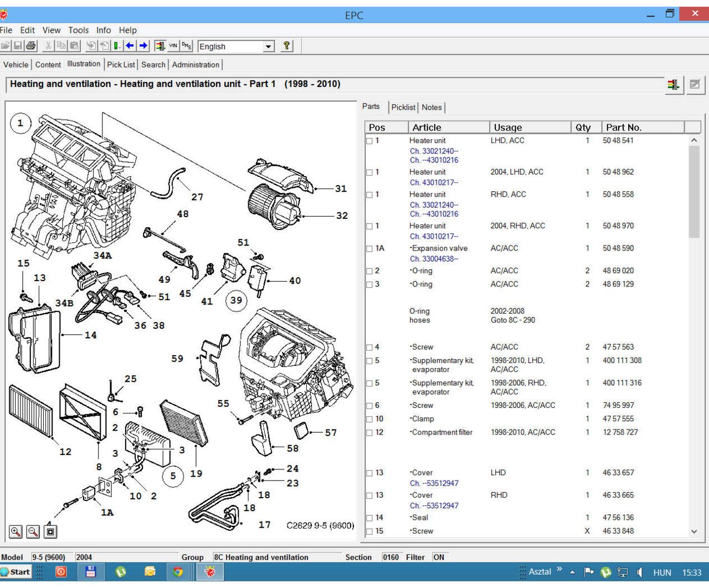Screen dimensions: 709x588
Task: Tick checkbox for Heater unit 50 48 541
Action: pyautogui.click(x=369, y=141)
